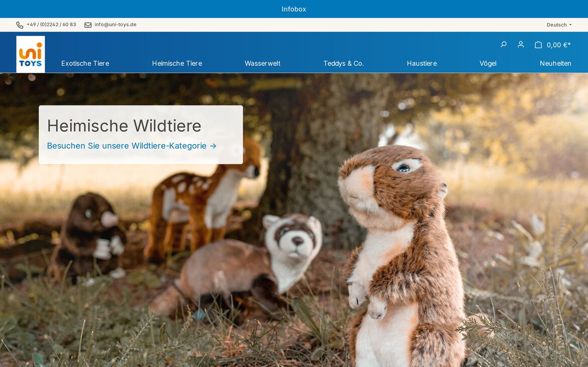The height and width of the screenshot is (367, 588).
Task: Open the Neuheiten menu
Action: point(555,63)
